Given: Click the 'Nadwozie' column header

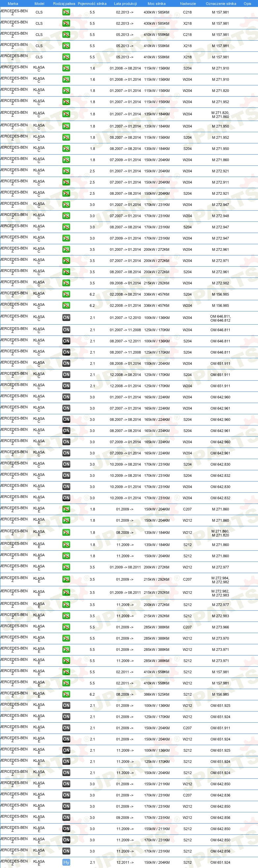Looking at the screenshot, I should (x=188, y=4).
